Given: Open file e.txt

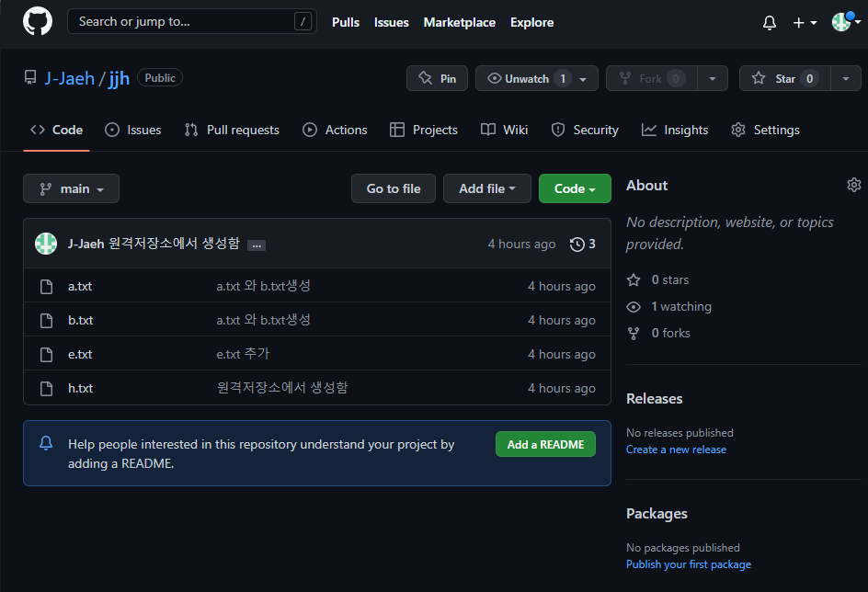Looking at the screenshot, I should pyautogui.click(x=80, y=355).
